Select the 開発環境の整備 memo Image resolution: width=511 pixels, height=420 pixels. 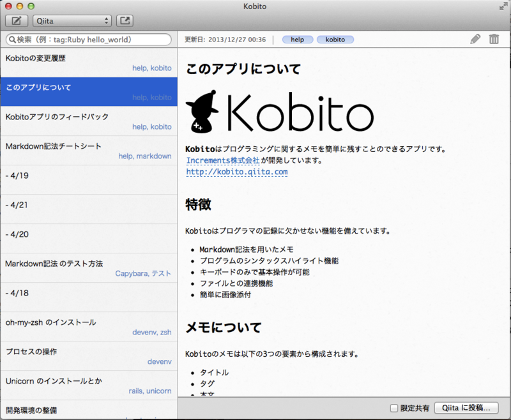(89, 410)
